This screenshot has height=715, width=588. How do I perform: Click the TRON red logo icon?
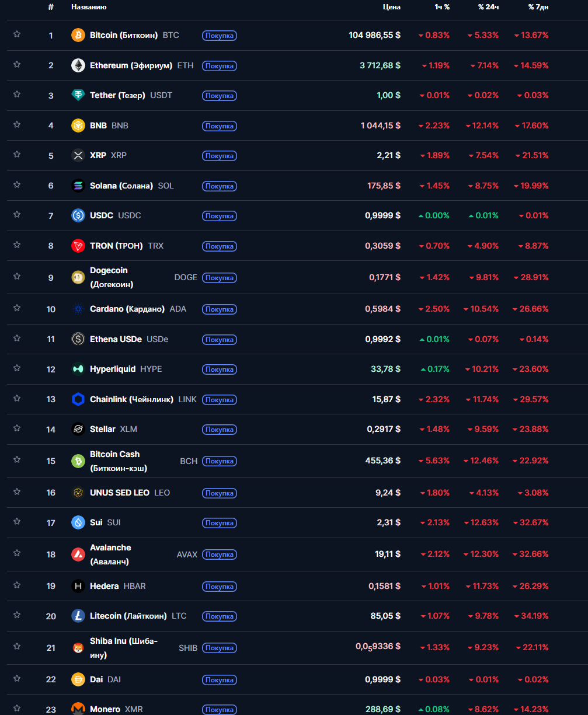[x=78, y=246]
